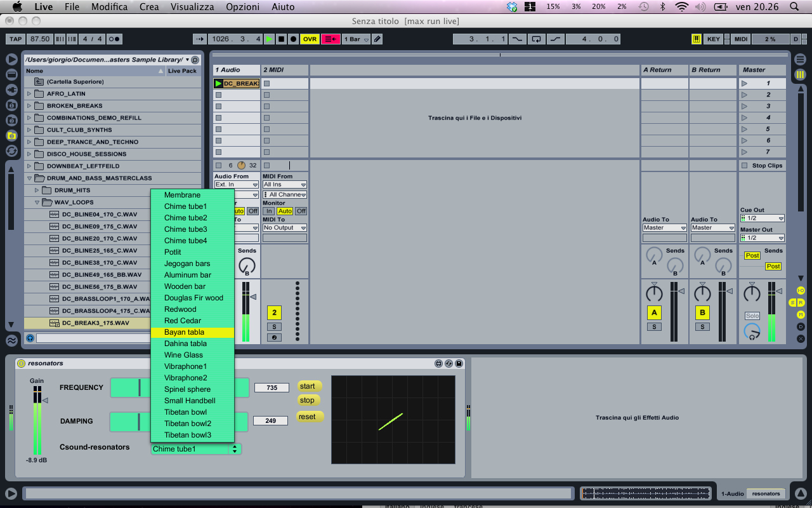This screenshot has width=812, height=508.
Task: Click the transport Stop button
Action: [x=281, y=39]
